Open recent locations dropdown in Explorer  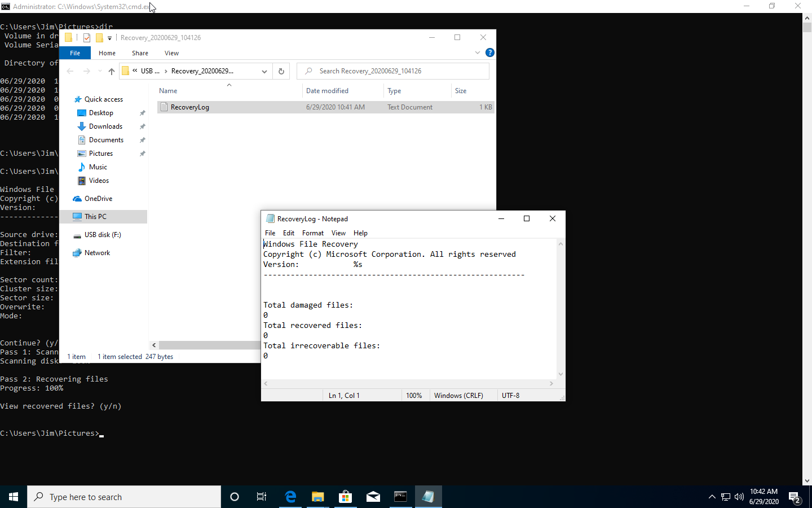pyautogui.click(x=100, y=71)
